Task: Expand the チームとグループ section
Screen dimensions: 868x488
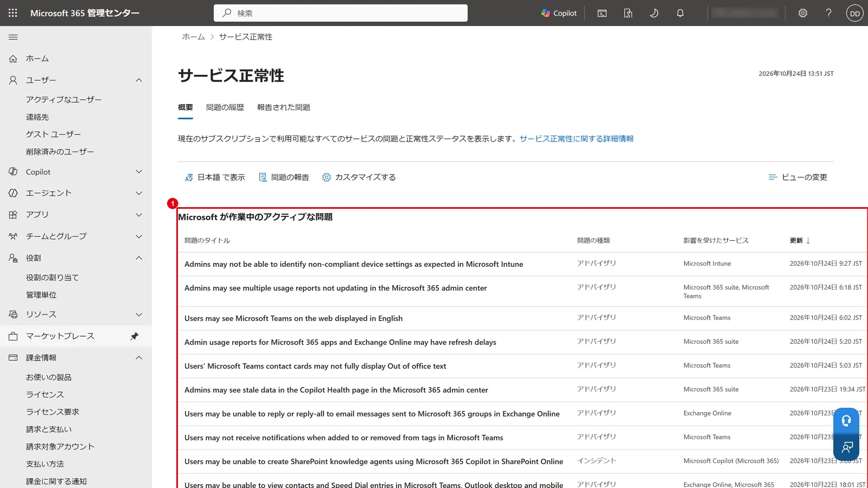Action: point(139,236)
